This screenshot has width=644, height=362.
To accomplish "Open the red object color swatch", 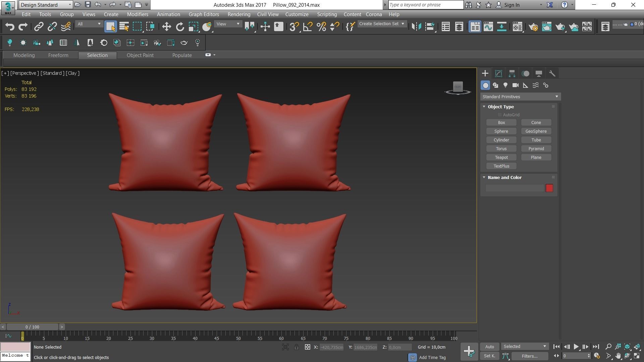I will [x=549, y=188].
